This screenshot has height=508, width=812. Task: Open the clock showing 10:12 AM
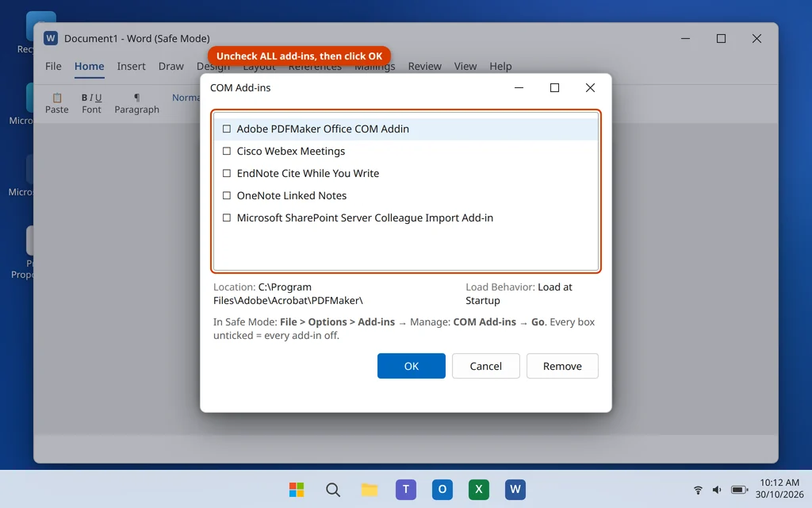click(779, 488)
